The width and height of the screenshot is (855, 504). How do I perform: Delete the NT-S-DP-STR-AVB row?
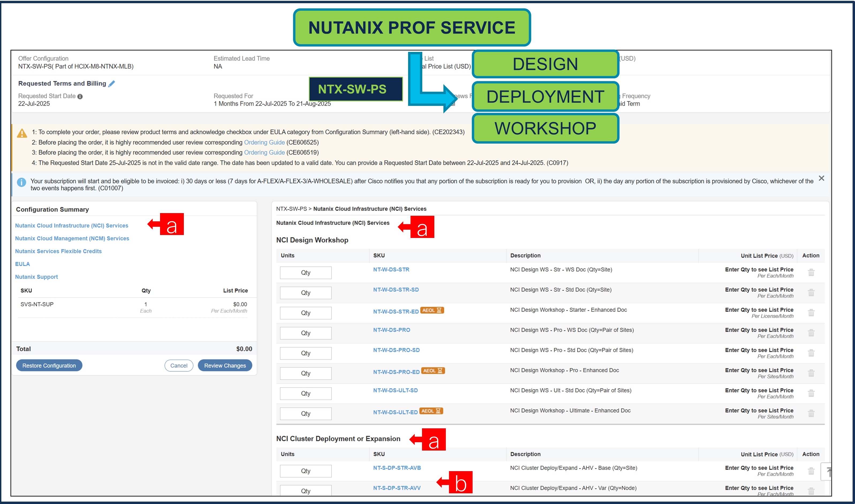(811, 471)
